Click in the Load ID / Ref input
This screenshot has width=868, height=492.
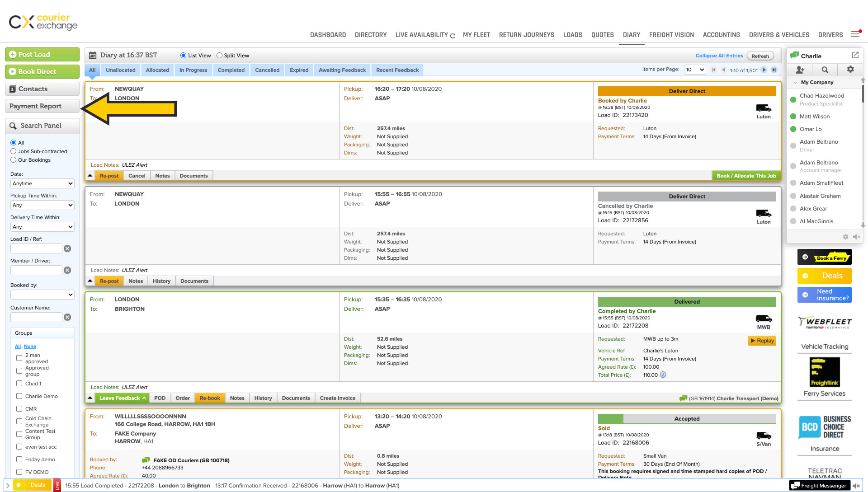coord(36,248)
